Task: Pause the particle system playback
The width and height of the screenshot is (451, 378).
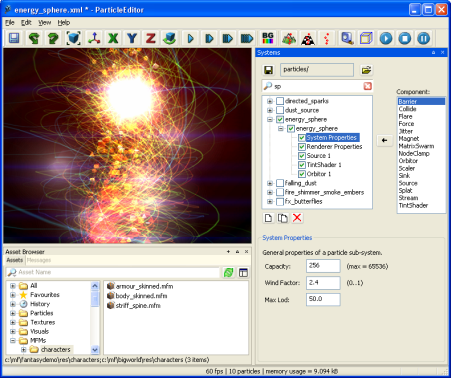Action: point(424,38)
